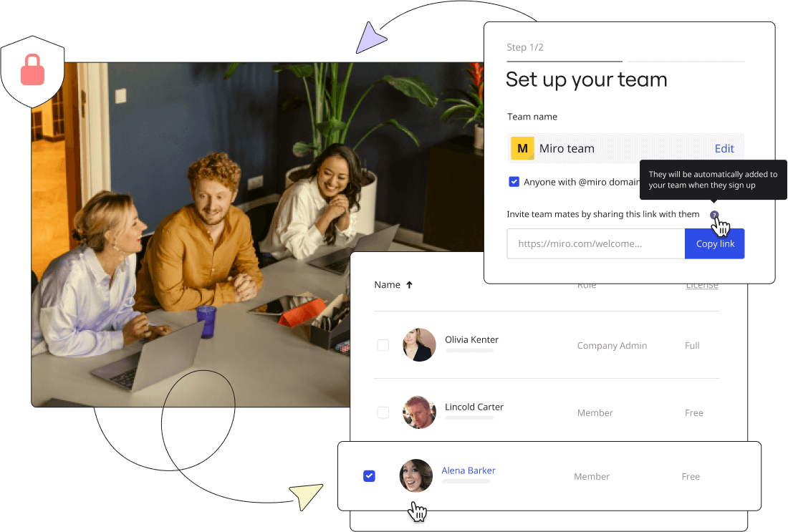The width and height of the screenshot is (788, 532).
Task: Click the Copy link button
Action: (715, 243)
